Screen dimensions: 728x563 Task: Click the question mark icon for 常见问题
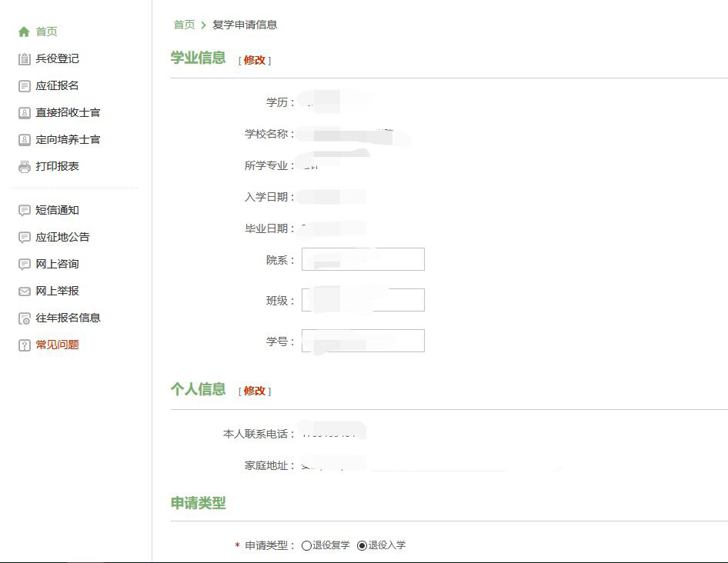pos(24,345)
